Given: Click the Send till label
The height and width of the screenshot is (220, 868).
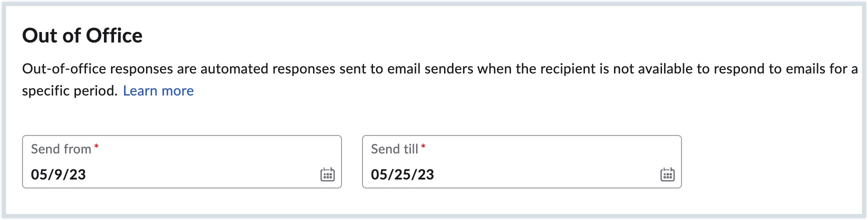Looking at the screenshot, I should pos(394,149).
